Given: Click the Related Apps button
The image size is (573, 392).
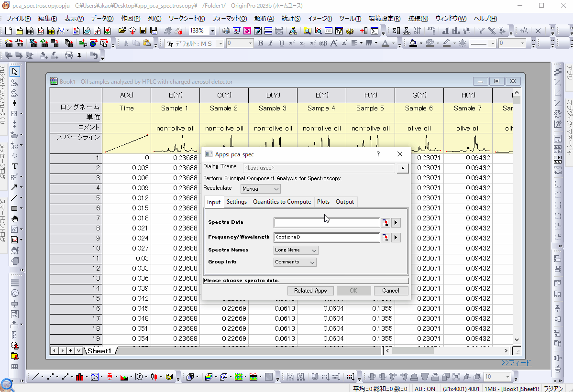Looking at the screenshot, I should pos(310,291).
